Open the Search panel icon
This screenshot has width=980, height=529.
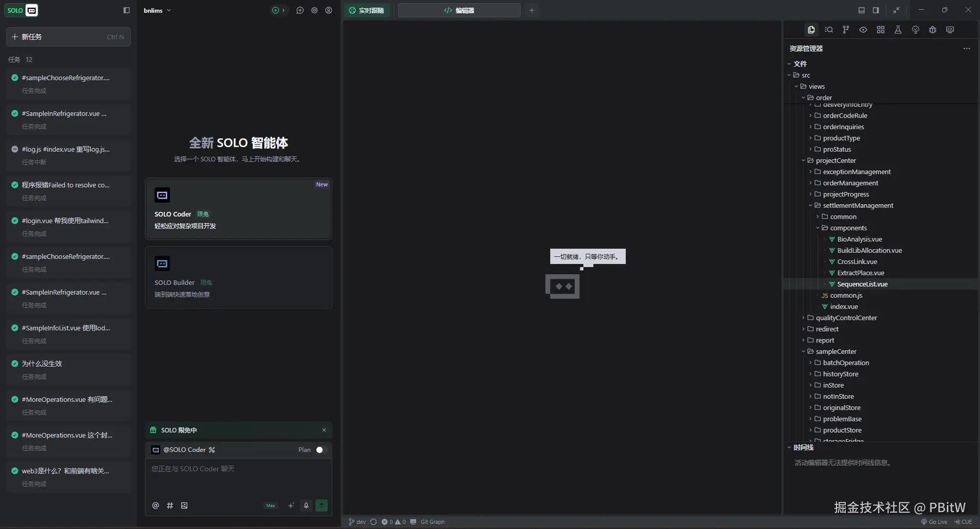pos(829,30)
